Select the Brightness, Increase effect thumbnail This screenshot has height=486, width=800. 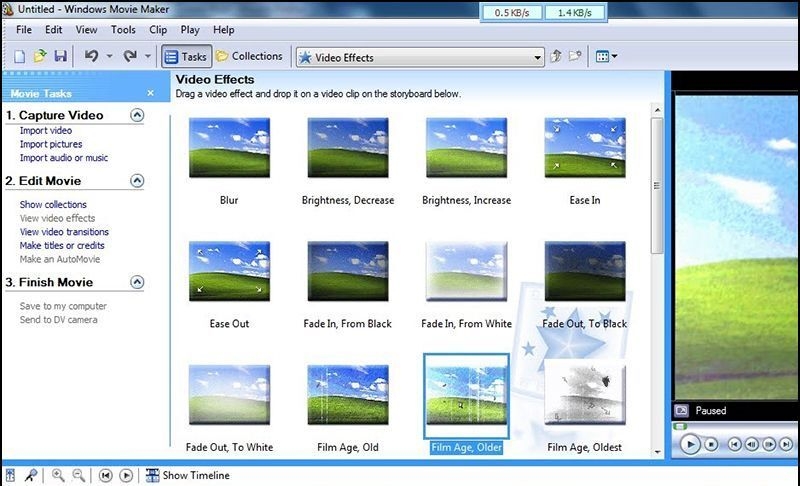tap(466, 148)
